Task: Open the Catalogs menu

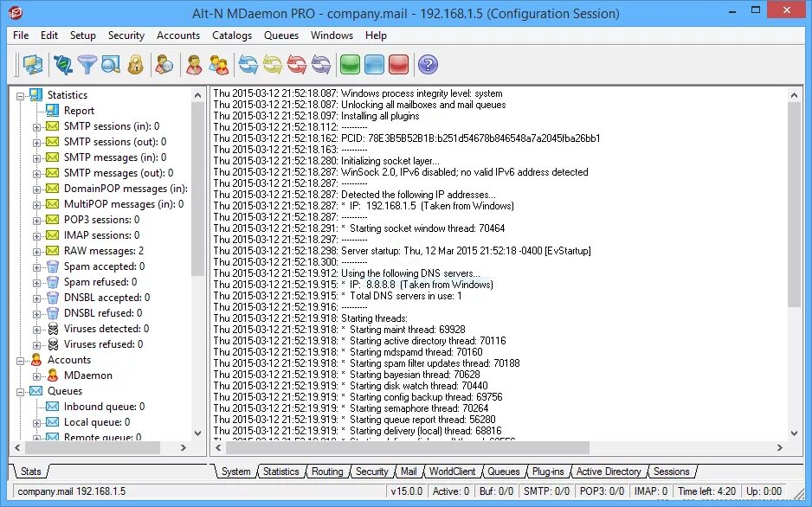Action: point(232,35)
